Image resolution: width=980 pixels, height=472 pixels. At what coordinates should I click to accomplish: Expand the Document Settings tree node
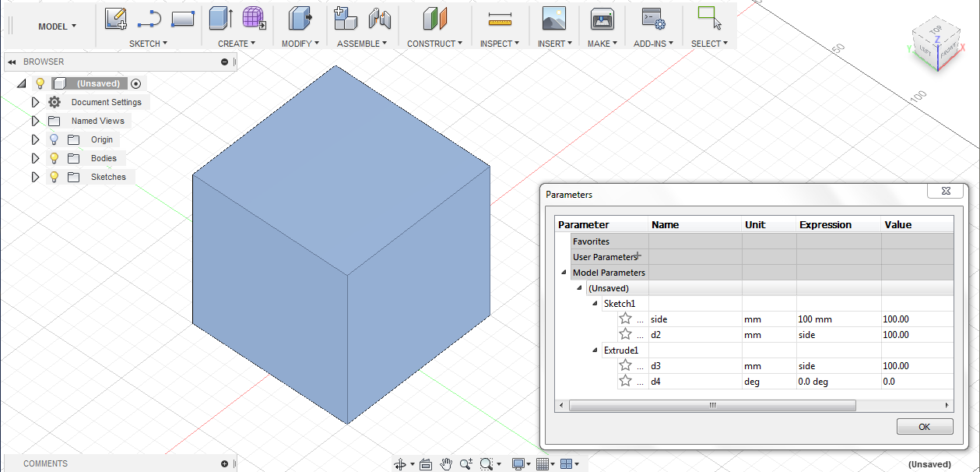point(35,102)
